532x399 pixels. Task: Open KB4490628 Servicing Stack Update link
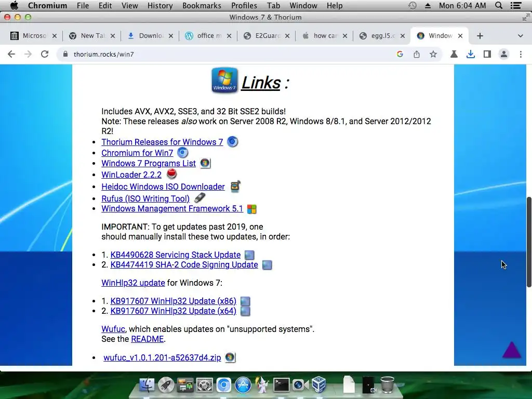point(176,255)
